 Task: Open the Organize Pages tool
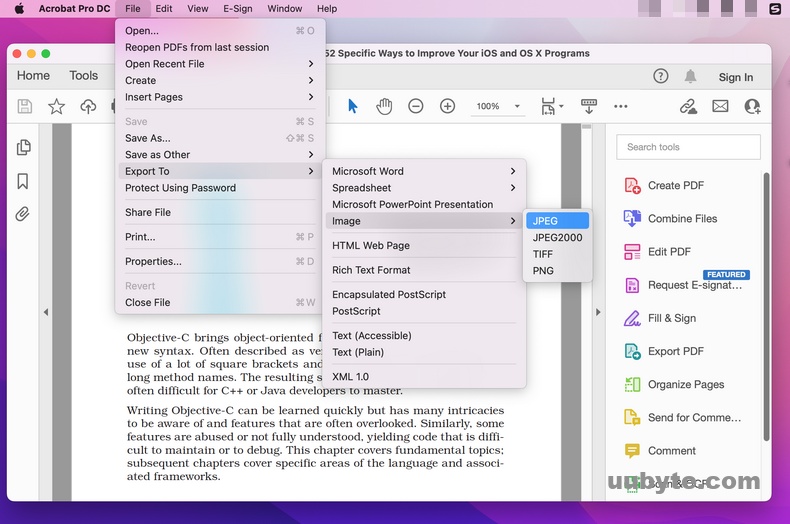click(x=674, y=384)
